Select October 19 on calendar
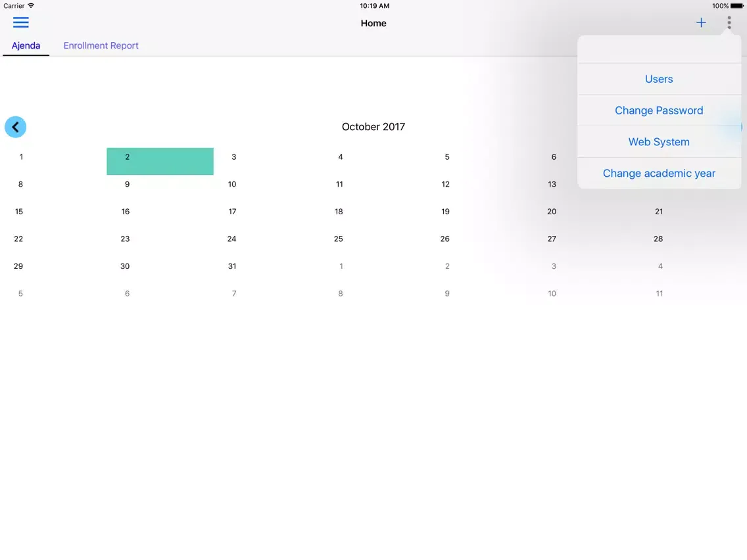 (445, 212)
